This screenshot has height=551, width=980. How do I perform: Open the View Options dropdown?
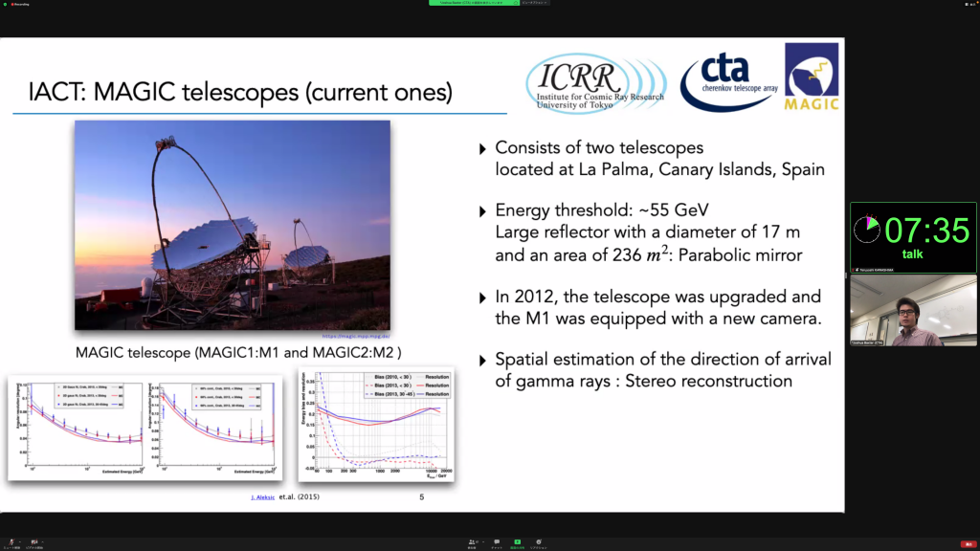(535, 3)
